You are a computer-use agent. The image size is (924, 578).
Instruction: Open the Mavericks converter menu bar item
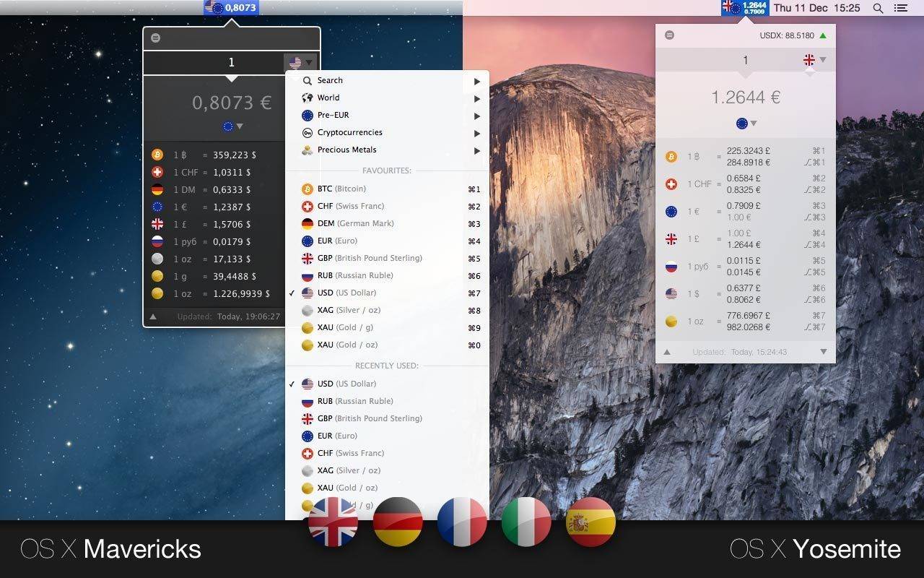click(x=232, y=8)
